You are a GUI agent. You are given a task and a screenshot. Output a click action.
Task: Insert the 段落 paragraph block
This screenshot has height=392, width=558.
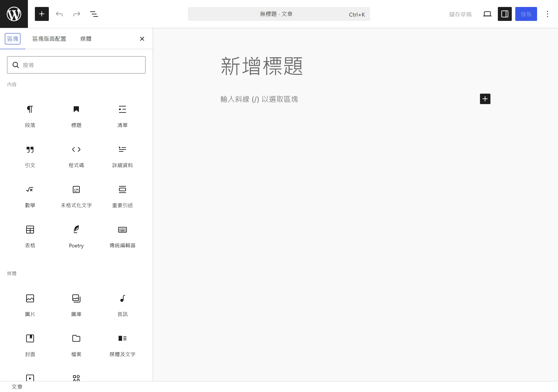(x=30, y=116)
